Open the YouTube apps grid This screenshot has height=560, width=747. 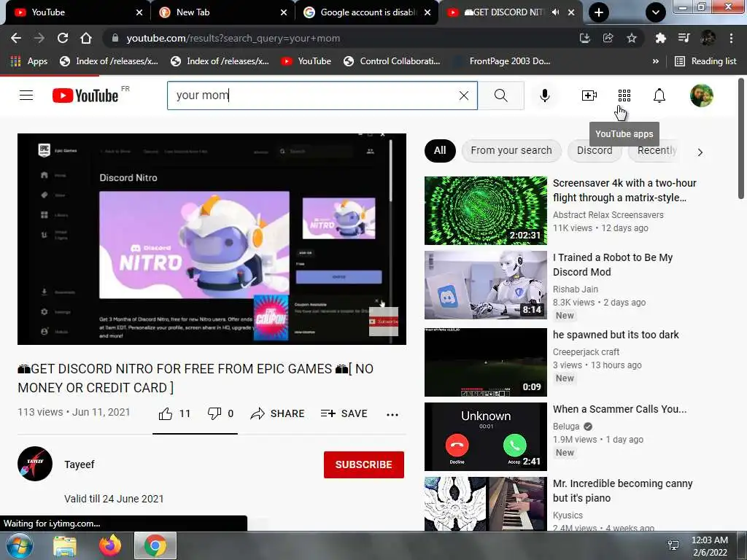point(624,96)
